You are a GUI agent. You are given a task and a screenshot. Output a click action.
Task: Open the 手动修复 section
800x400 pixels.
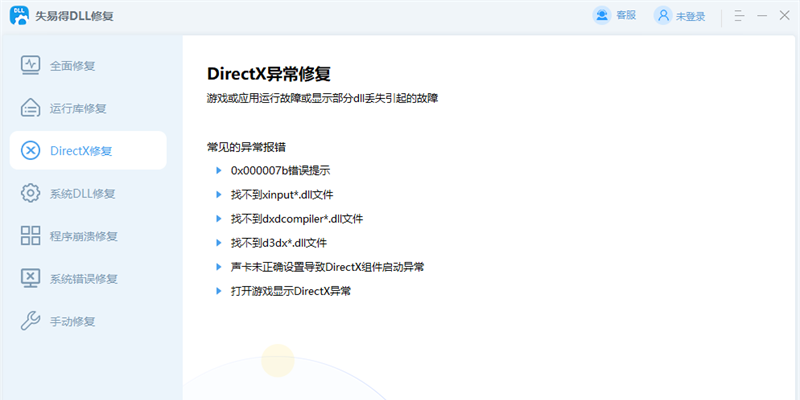click(x=88, y=321)
